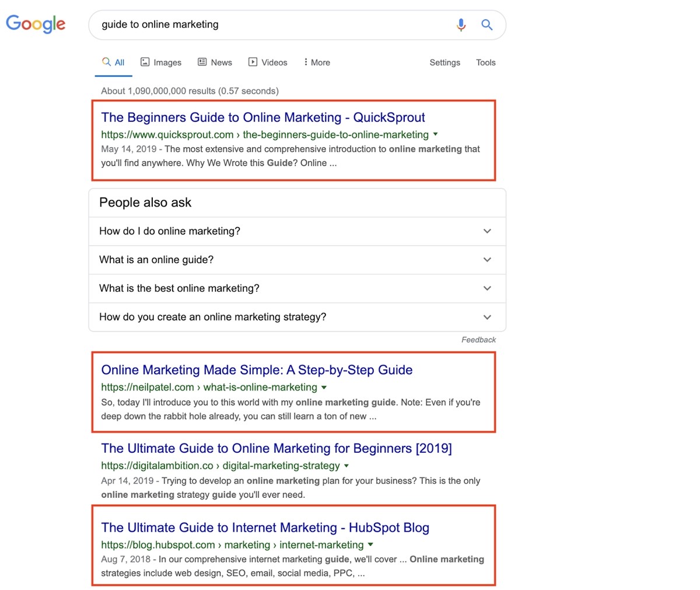The width and height of the screenshot is (700, 590).
Task: Click digitalambition snippet dated Apr 14, 2019
Action: 290,488
